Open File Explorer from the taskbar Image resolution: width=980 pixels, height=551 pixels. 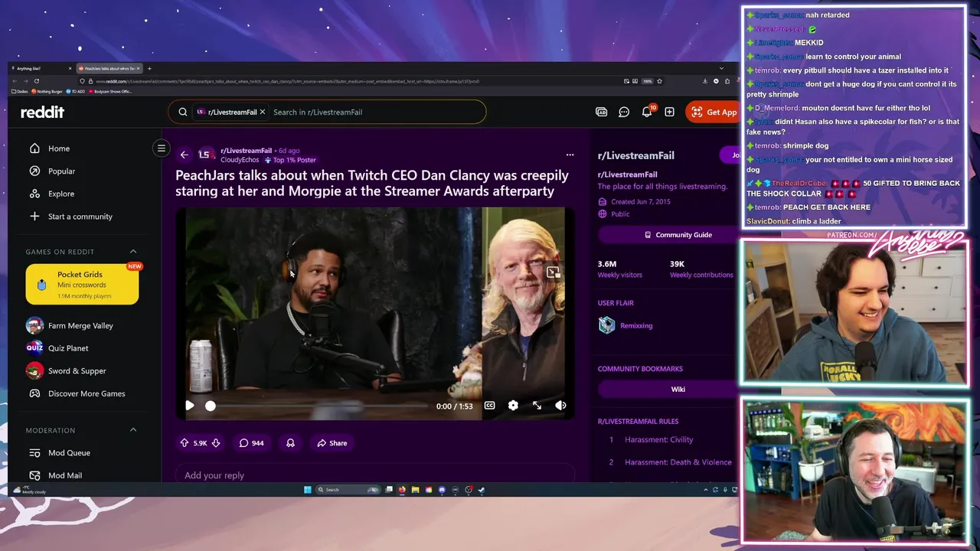pyautogui.click(x=415, y=490)
